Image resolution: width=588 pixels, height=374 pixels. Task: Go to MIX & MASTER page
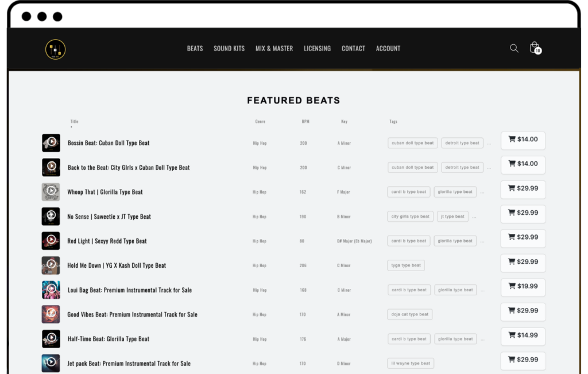(x=274, y=48)
